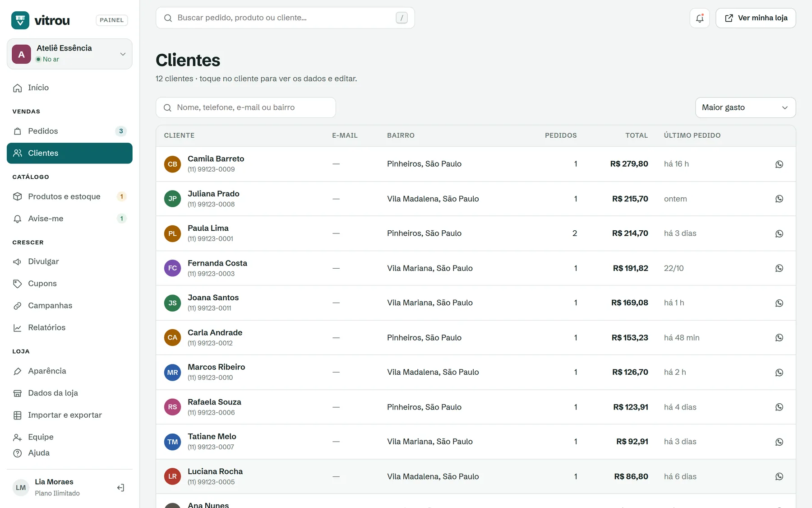Open WhatsApp chat for Marcos Ribeiro

coord(779,373)
